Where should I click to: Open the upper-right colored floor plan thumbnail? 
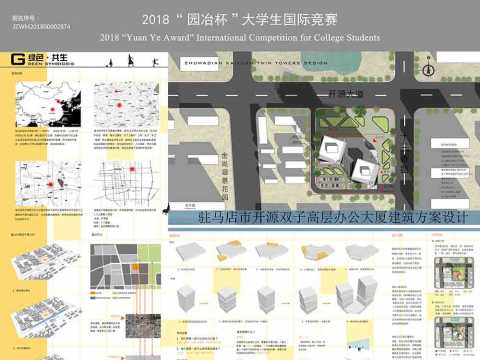pyautogui.click(x=454, y=273)
